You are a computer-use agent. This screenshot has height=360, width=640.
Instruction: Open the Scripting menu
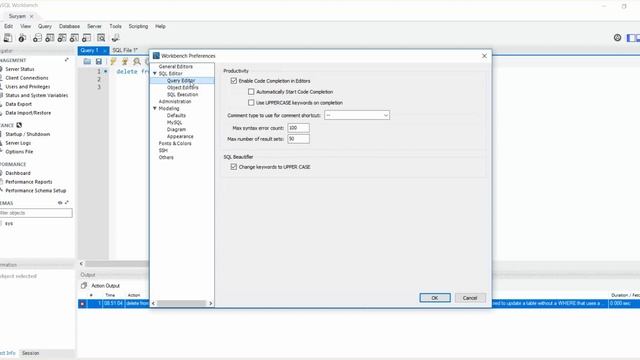(138, 26)
